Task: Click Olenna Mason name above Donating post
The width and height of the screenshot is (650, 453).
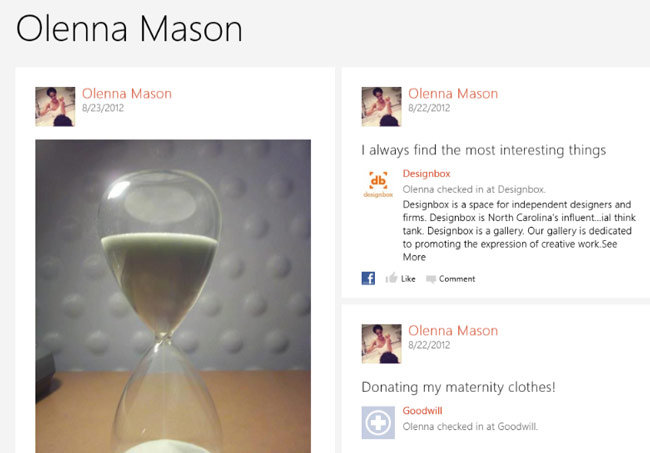Action: pyautogui.click(x=453, y=331)
